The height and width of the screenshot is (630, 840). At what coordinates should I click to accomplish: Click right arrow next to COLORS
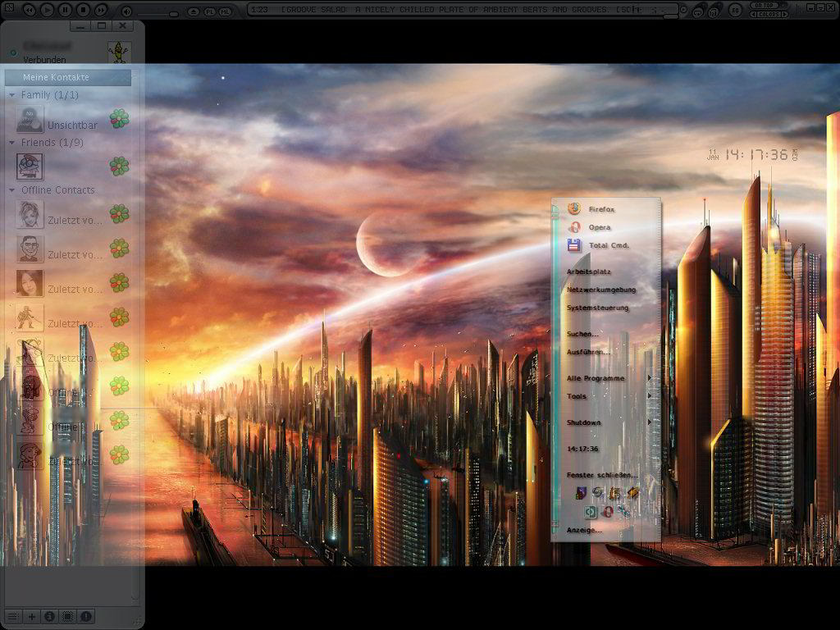point(785,15)
